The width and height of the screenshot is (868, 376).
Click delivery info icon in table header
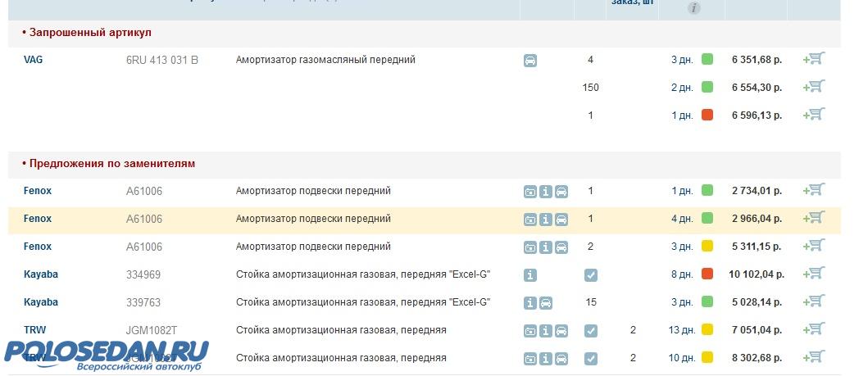[693, 8]
